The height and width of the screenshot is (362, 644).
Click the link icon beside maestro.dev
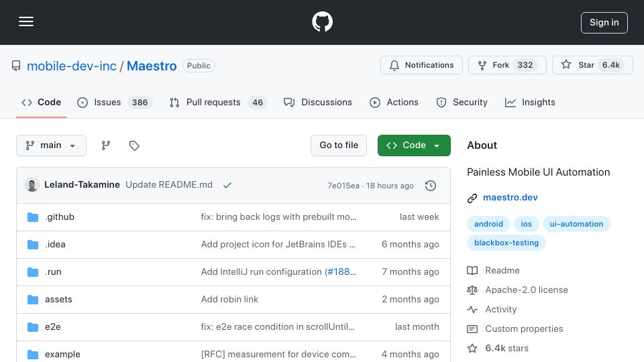[x=472, y=198]
